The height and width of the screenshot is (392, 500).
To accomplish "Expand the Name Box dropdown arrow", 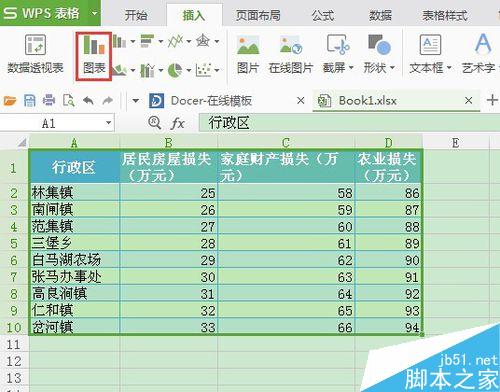I will 108,123.
